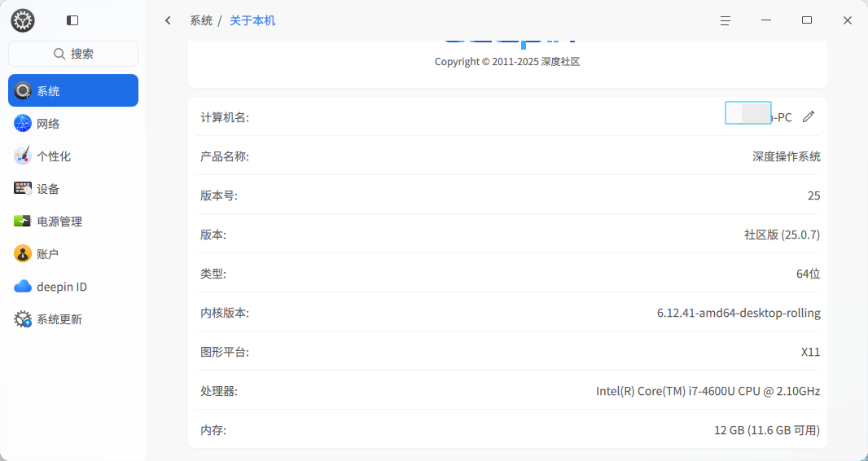
Task: Click the 网络 globe icon
Action: pyautogui.click(x=23, y=124)
